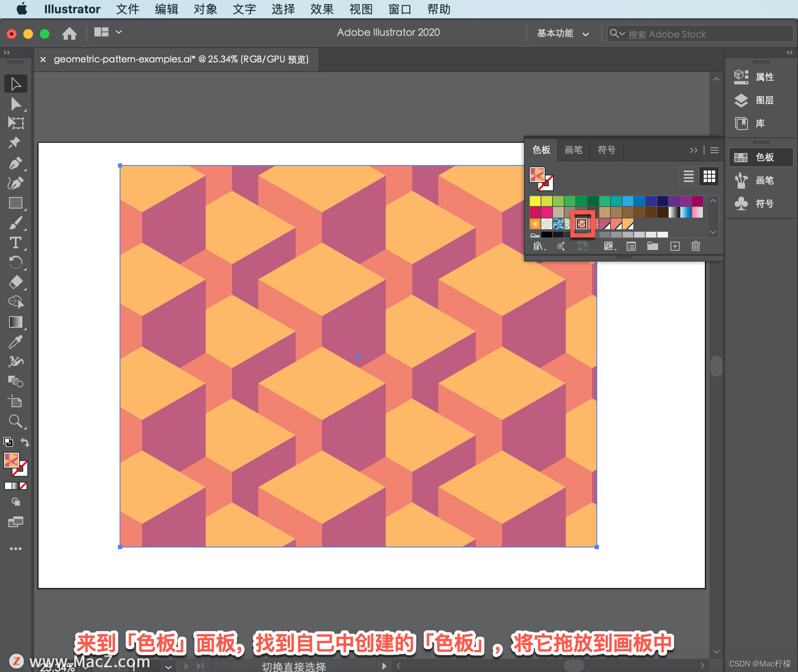Viewport: 798px width, 672px height.
Task: Switch swatches to thumbnail grid view
Action: click(x=709, y=176)
